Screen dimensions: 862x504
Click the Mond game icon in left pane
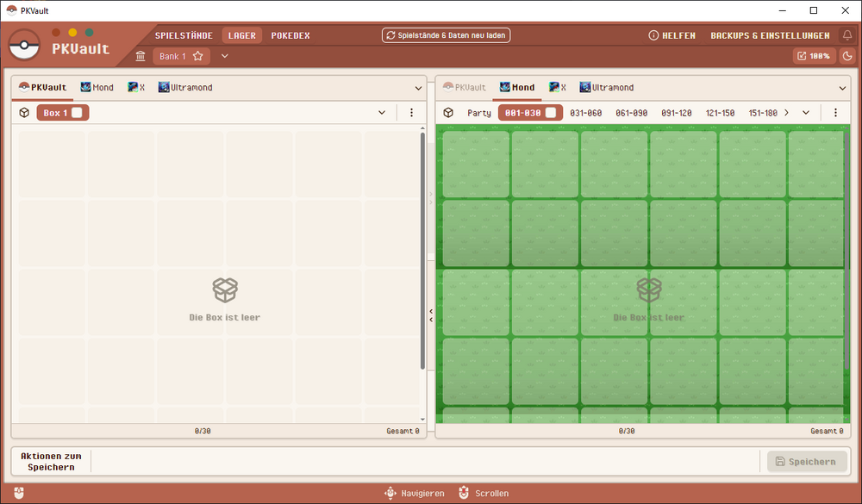click(x=85, y=87)
